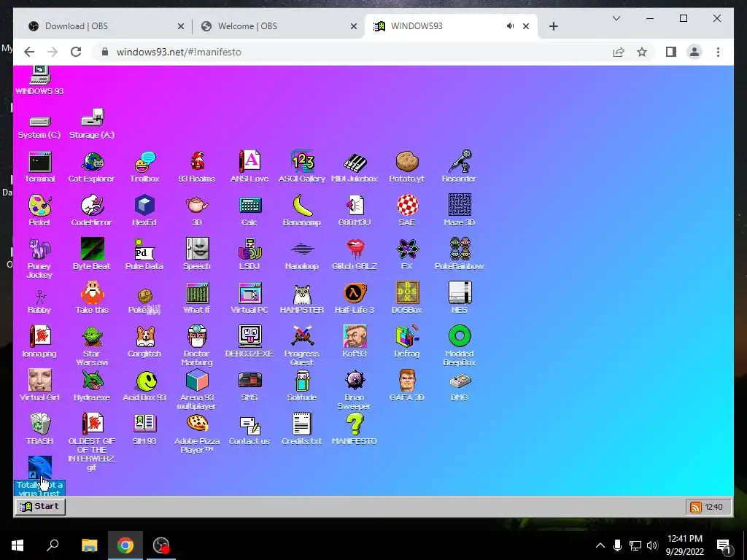The image size is (747, 560).
Task: Open Byte Beat icon
Action: tap(92, 254)
